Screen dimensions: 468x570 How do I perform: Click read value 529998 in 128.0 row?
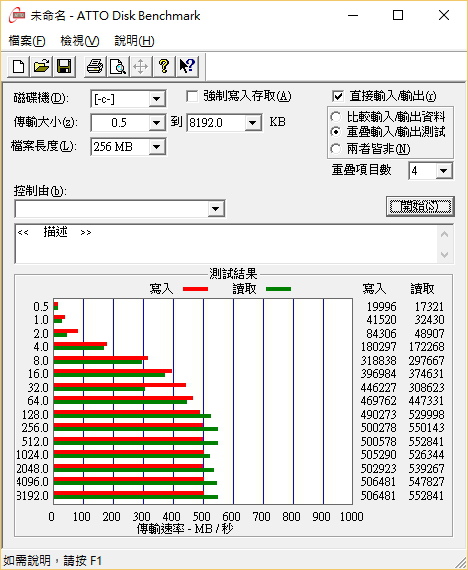pos(426,415)
